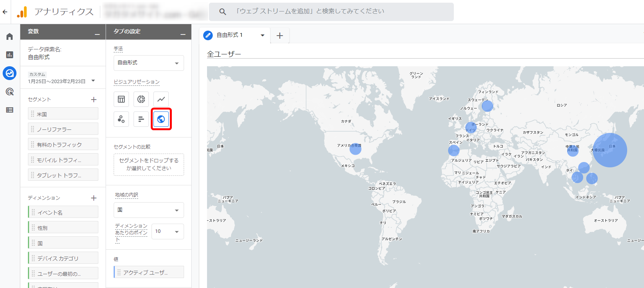Viewport: 644px width, 288px height.
Task: Open Configure list icon in sidebar
Action: [10, 110]
